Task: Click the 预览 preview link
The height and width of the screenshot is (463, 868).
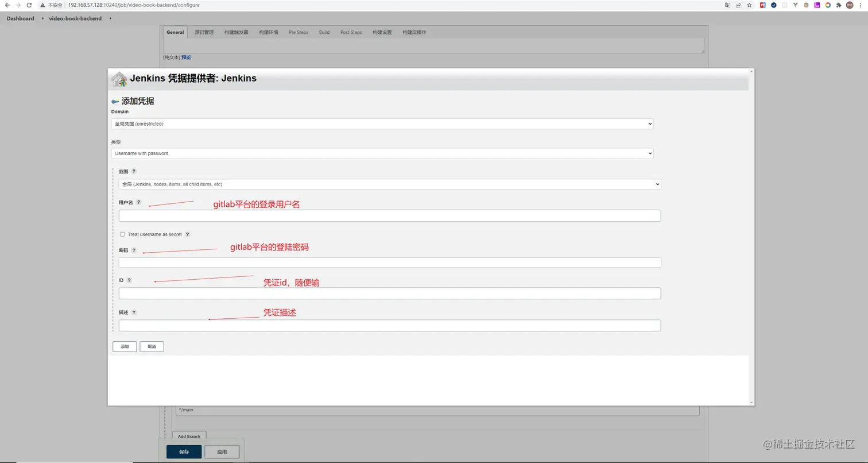Action: [x=186, y=57]
